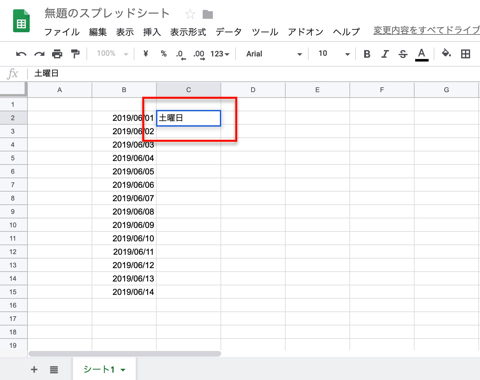The height and width of the screenshot is (380, 480).
Task: Click cell with date 2019/06/11
Action: click(x=124, y=252)
